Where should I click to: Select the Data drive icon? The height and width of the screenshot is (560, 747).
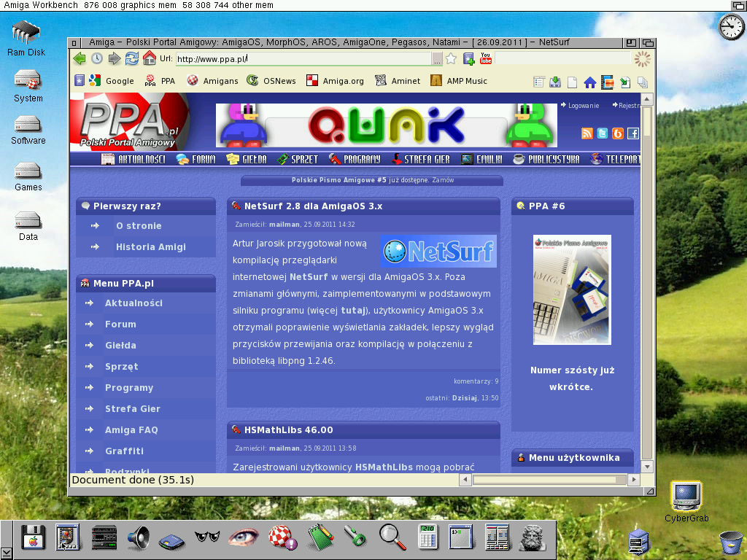[28, 227]
